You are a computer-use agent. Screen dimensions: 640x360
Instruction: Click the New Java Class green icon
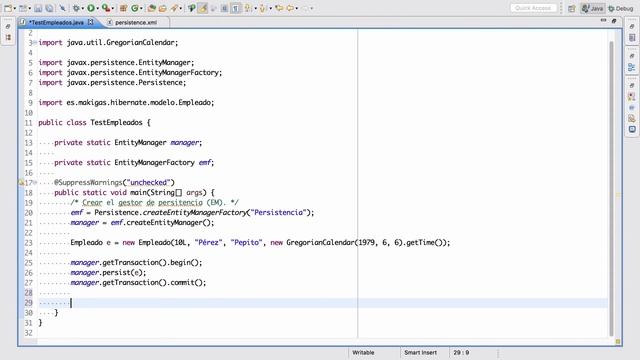(134, 8)
